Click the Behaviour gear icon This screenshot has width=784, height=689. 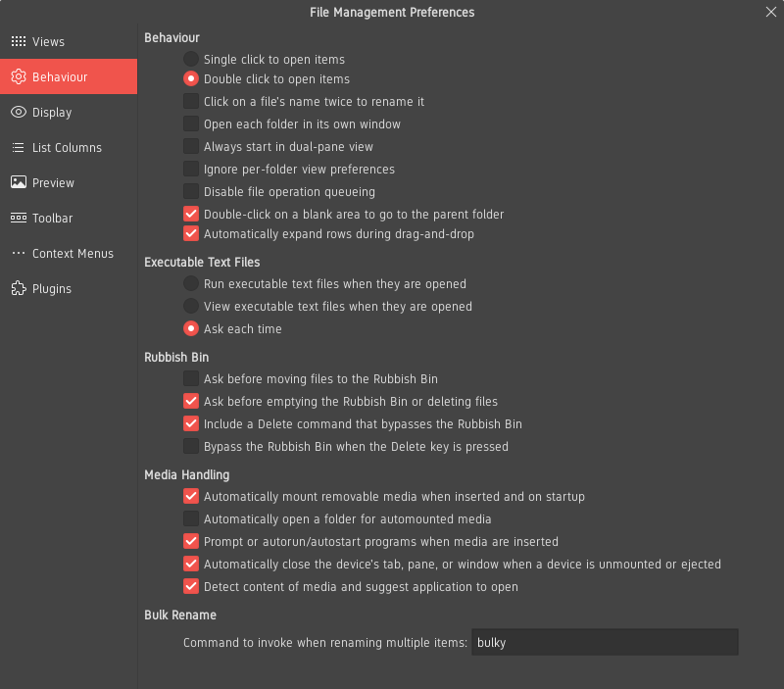19,76
